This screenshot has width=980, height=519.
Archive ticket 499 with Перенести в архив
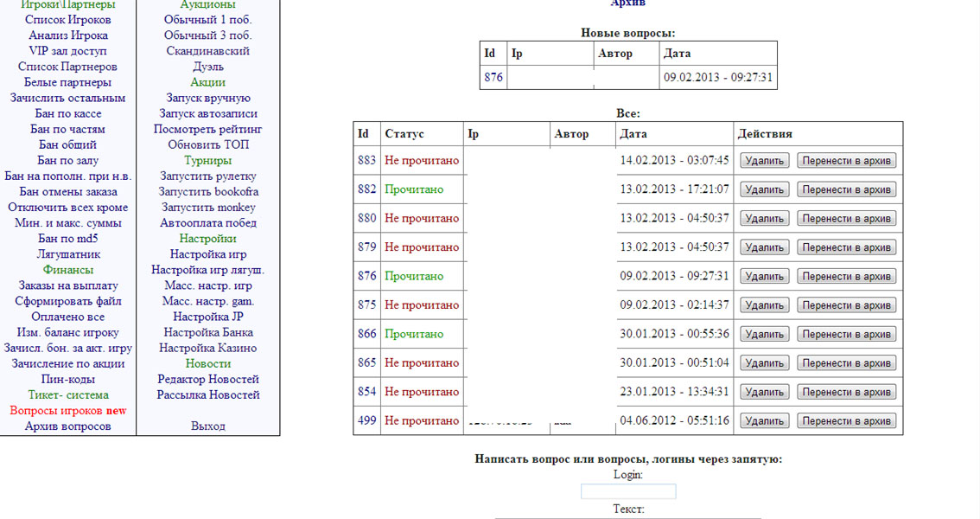click(x=846, y=421)
